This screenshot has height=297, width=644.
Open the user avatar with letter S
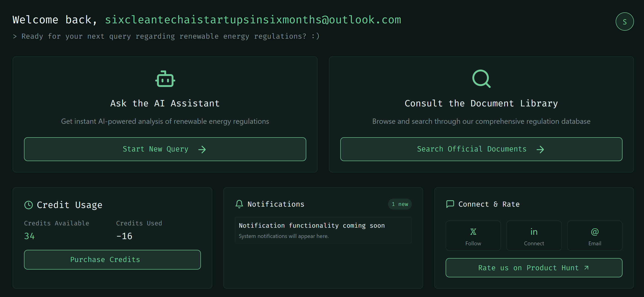pyautogui.click(x=624, y=22)
